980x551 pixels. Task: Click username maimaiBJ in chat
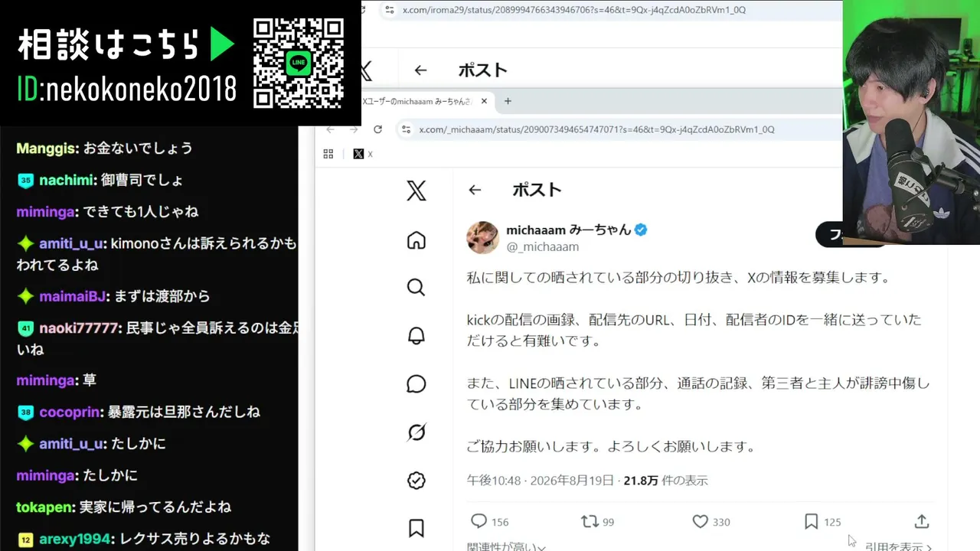[x=73, y=296]
